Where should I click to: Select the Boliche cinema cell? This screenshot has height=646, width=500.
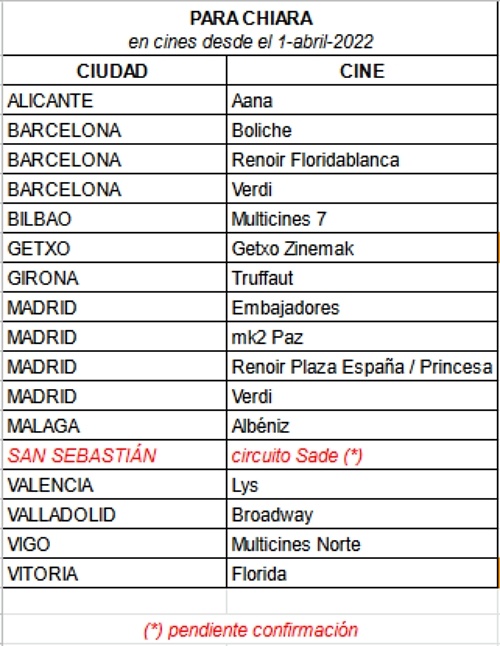coord(362,130)
